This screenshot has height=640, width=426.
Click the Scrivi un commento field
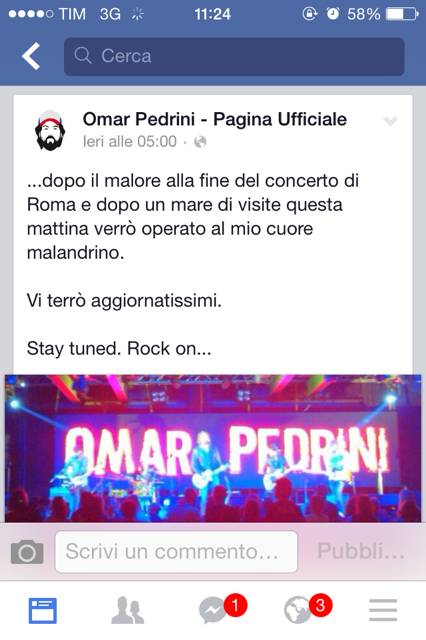[176, 552]
